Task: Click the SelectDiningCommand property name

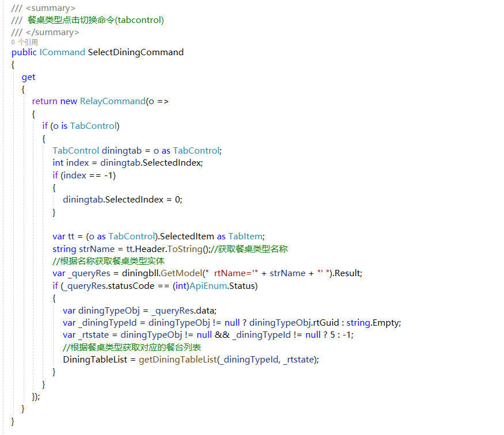Action: [135, 52]
